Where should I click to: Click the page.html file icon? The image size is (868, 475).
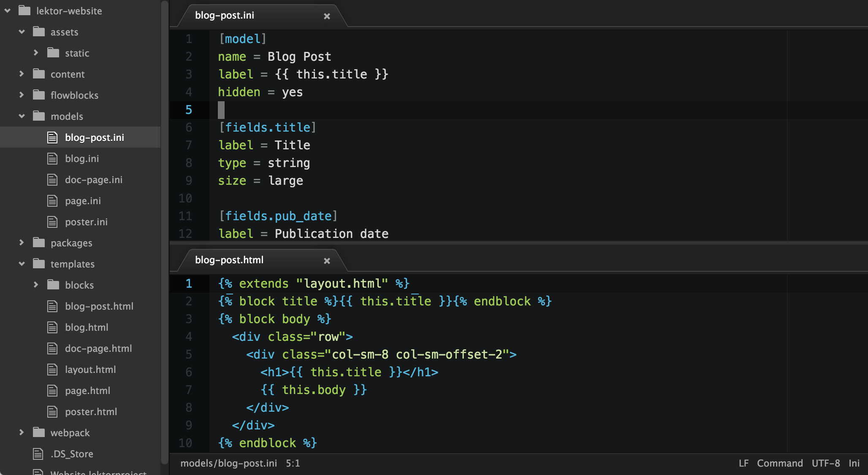(52, 391)
